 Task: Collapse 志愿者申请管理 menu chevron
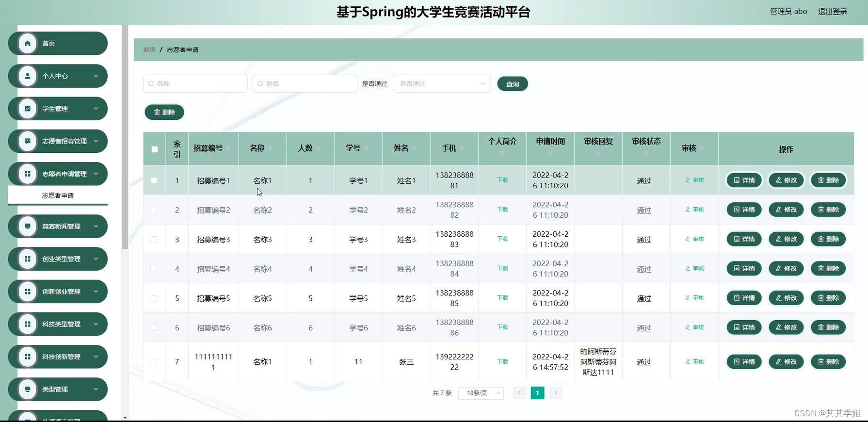(96, 174)
